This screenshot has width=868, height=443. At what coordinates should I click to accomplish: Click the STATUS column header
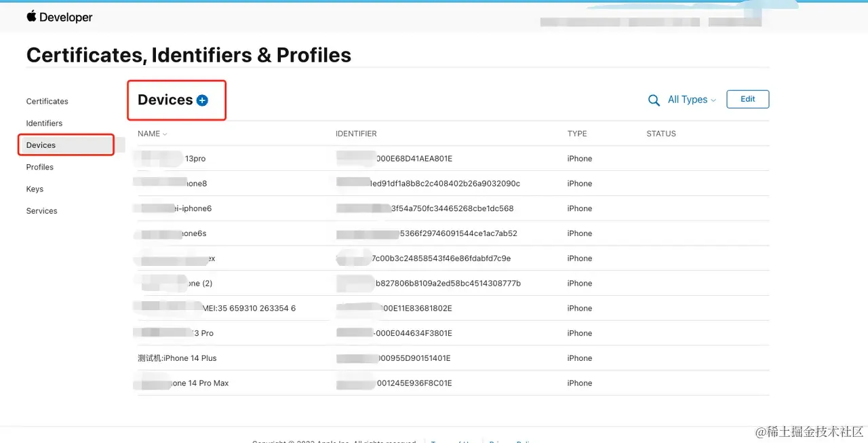[661, 134]
